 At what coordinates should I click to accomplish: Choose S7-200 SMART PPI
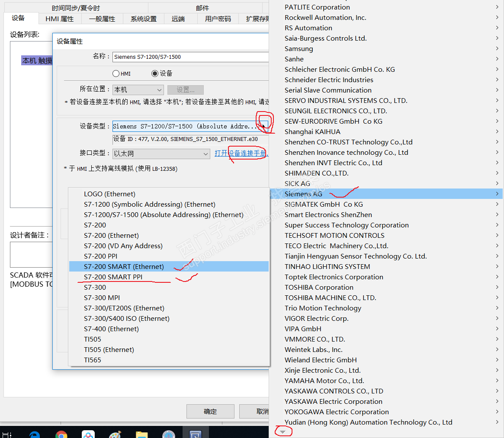coord(169,277)
